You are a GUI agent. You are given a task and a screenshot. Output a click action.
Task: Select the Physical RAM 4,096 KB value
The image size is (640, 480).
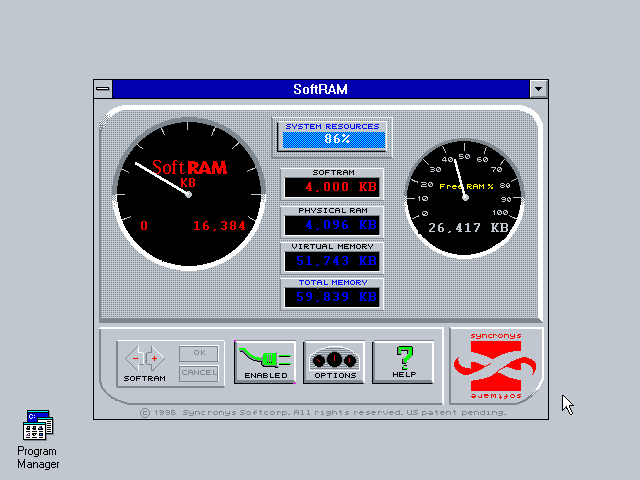[x=332, y=225]
